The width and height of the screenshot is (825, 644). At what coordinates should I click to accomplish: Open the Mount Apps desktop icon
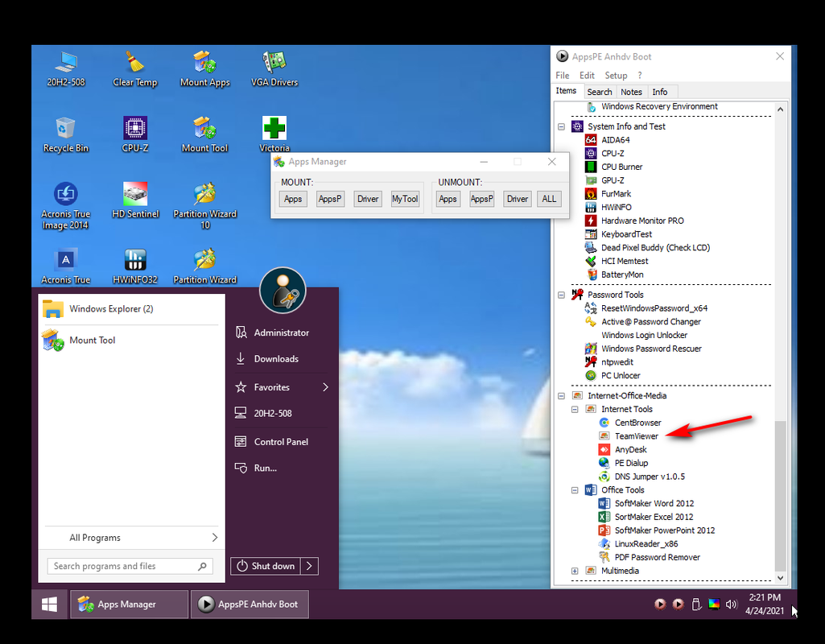pos(204,69)
